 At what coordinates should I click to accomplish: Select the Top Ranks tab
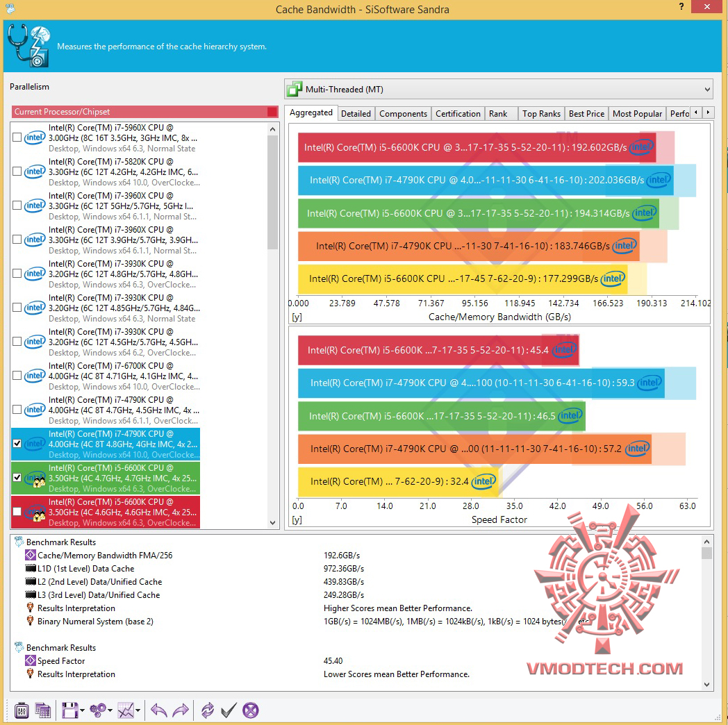coord(541,114)
